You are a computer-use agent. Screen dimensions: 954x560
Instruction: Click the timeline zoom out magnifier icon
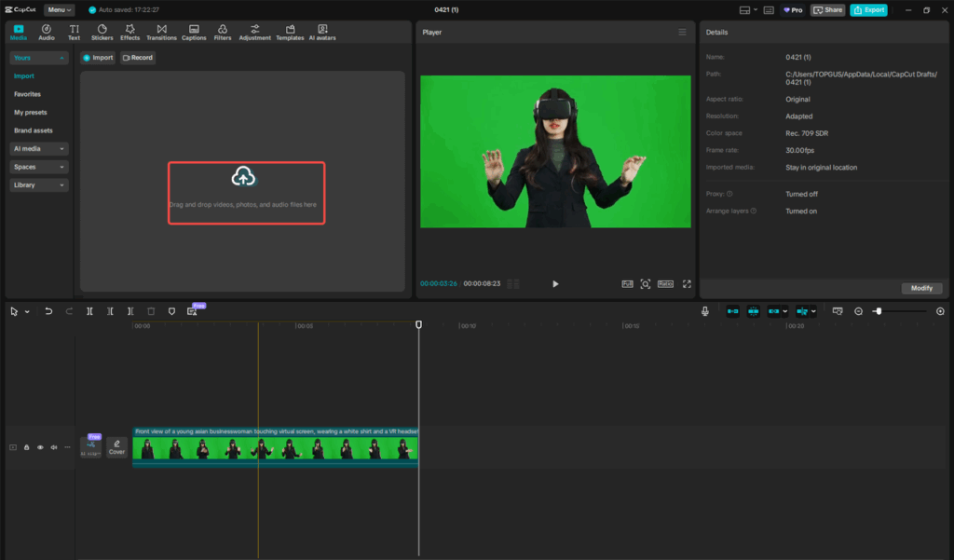[859, 311]
